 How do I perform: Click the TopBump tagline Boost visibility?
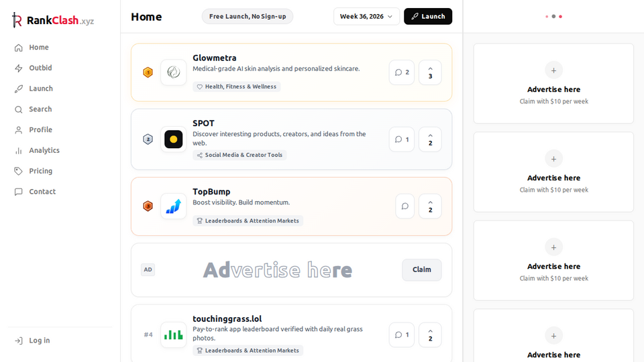[241, 202]
